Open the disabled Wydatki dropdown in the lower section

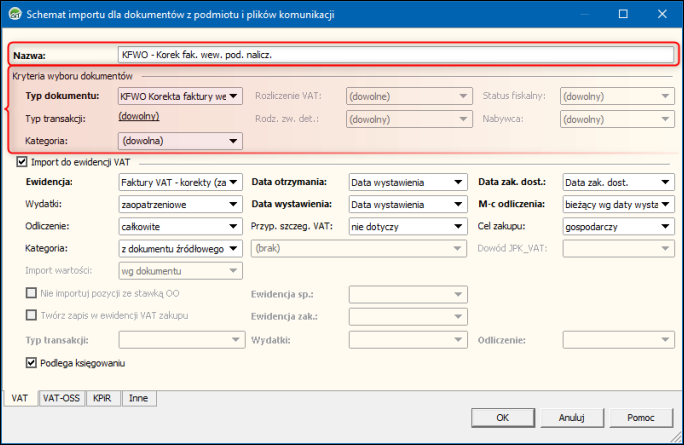(x=408, y=340)
